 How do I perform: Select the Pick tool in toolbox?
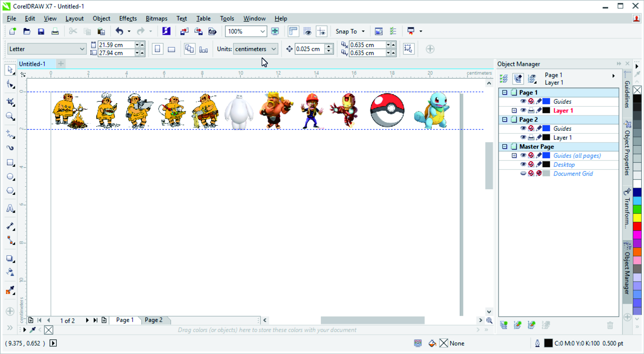tap(10, 70)
